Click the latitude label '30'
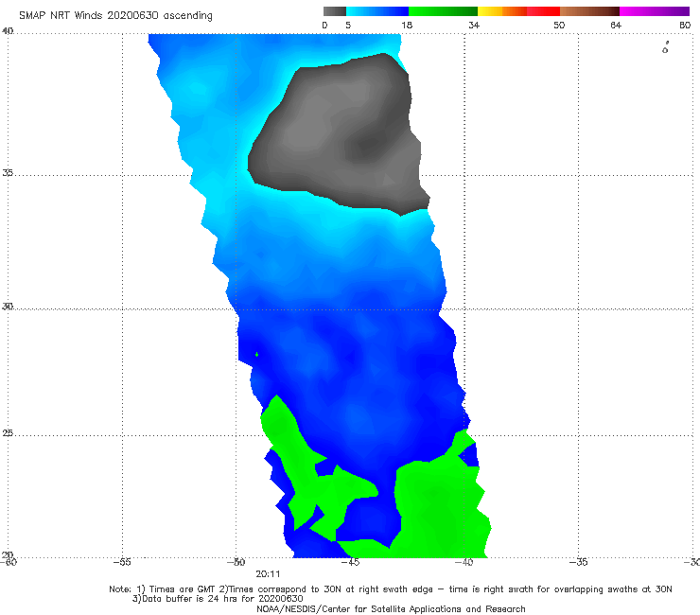 pos(8,307)
